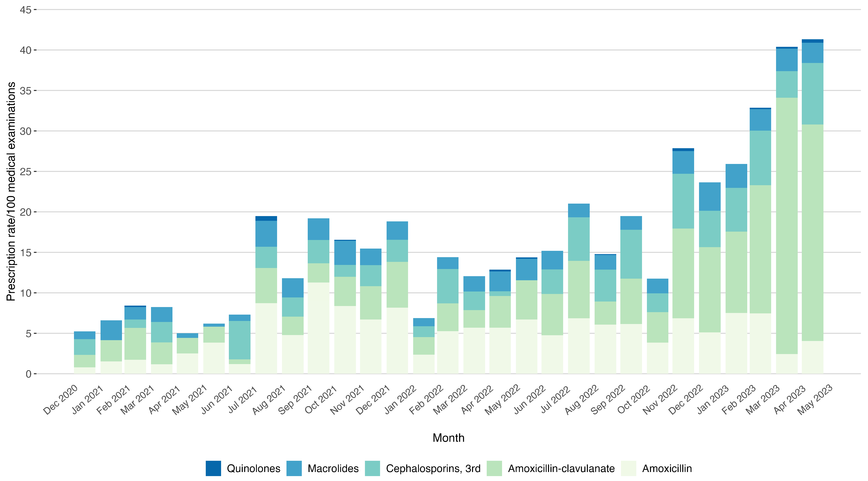This screenshot has width=868, height=481.
Task: Click the Quinolones legend label text
Action: [253, 468]
